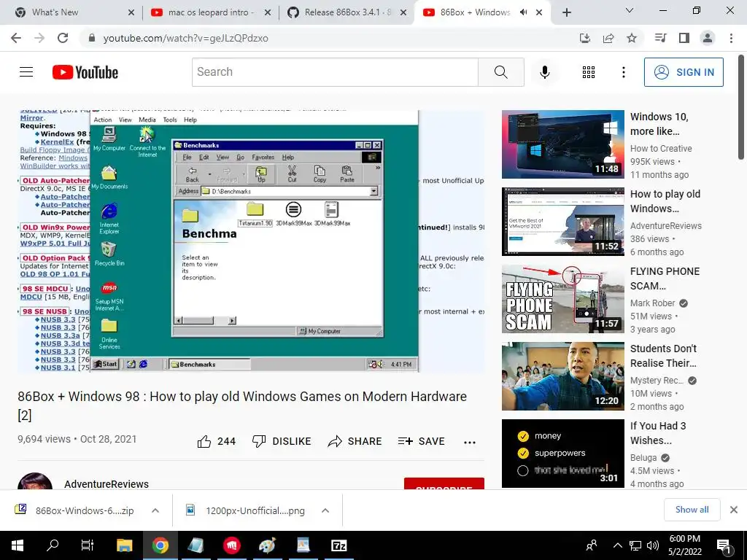Open Windows 10, more like thumbnail
Viewport: 747px width, 560px height.
[562, 144]
